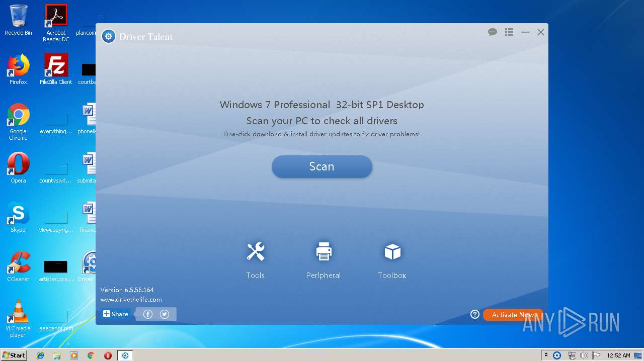Launch Firefox from desktop
Screen dimensions: 644x362
coord(18,69)
